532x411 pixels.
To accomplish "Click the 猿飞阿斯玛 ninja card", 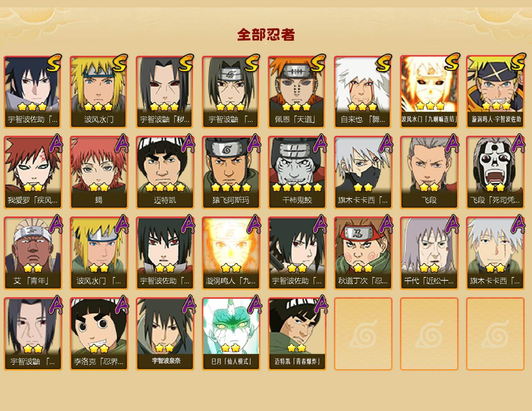I will (231, 172).
